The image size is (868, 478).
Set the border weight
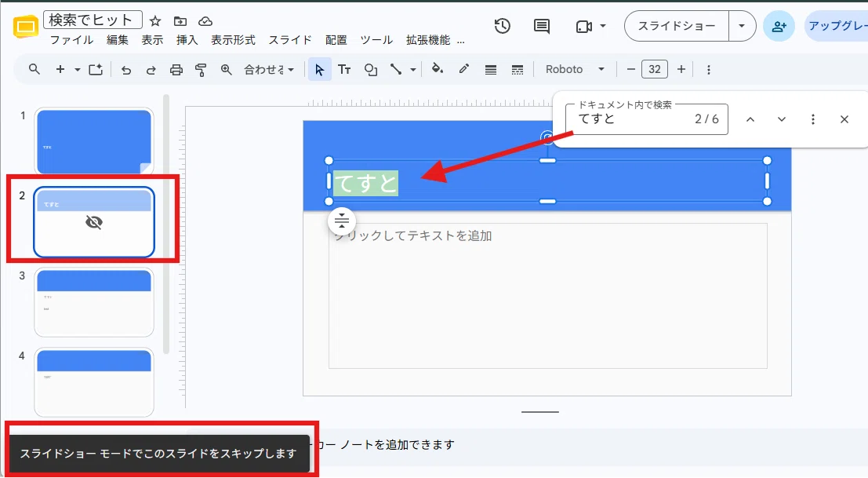point(491,70)
